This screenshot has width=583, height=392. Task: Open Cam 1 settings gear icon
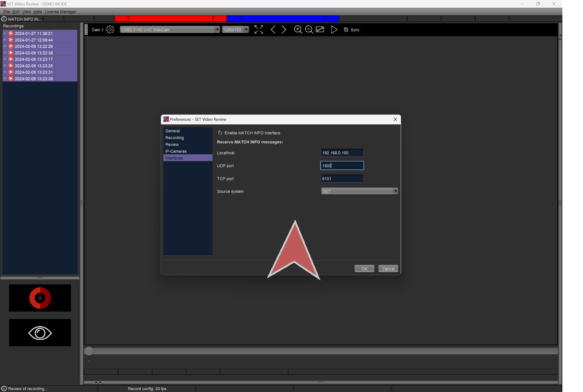tap(110, 29)
